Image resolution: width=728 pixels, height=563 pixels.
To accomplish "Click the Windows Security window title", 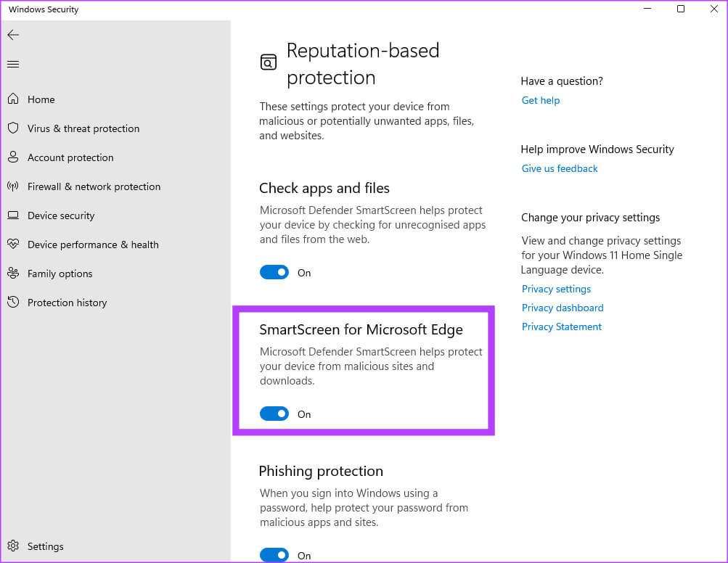I will point(44,9).
